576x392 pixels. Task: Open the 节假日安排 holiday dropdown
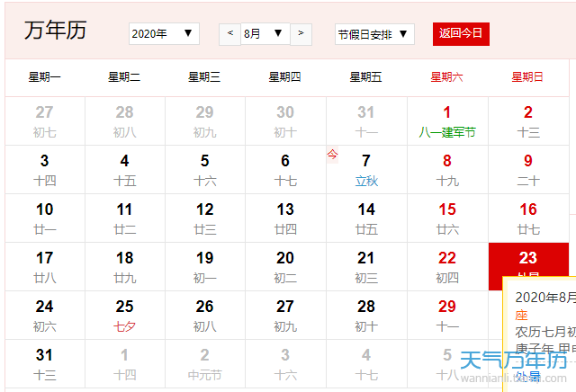374,34
